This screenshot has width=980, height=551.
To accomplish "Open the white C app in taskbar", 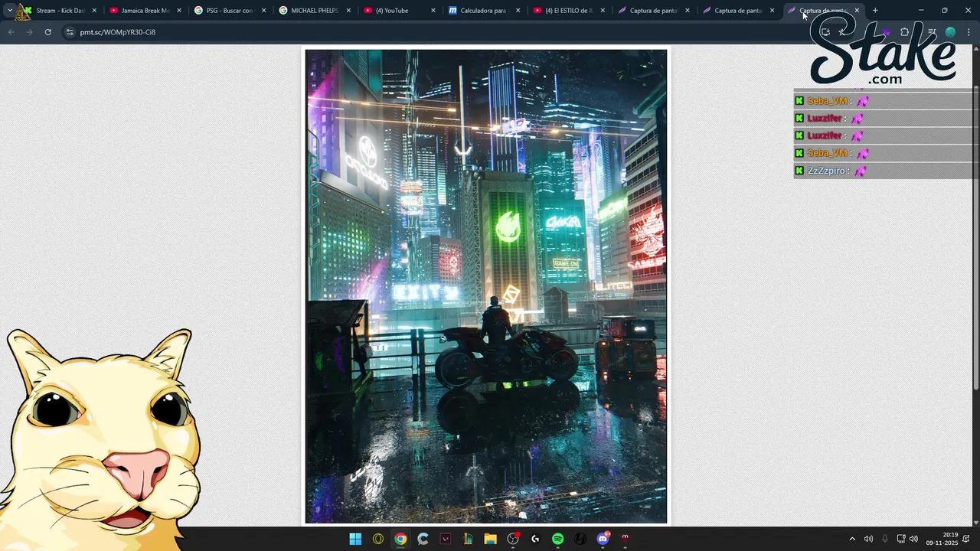I will pos(423,539).
